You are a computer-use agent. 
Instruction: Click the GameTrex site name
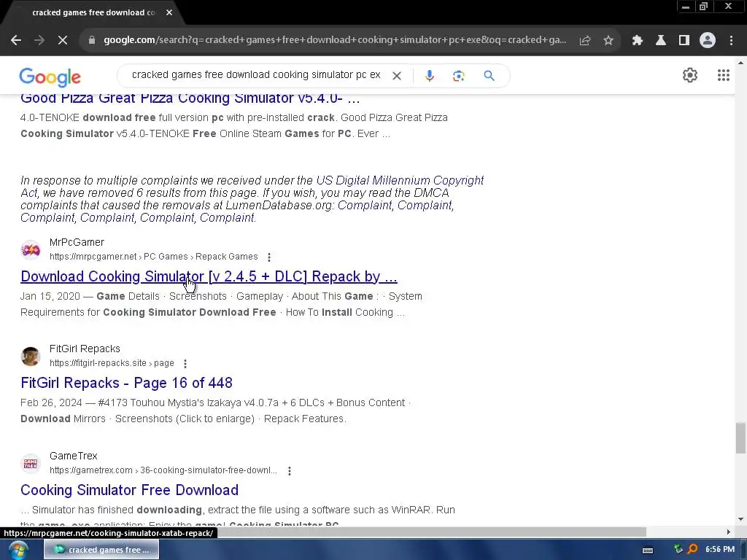click(74, 456)
